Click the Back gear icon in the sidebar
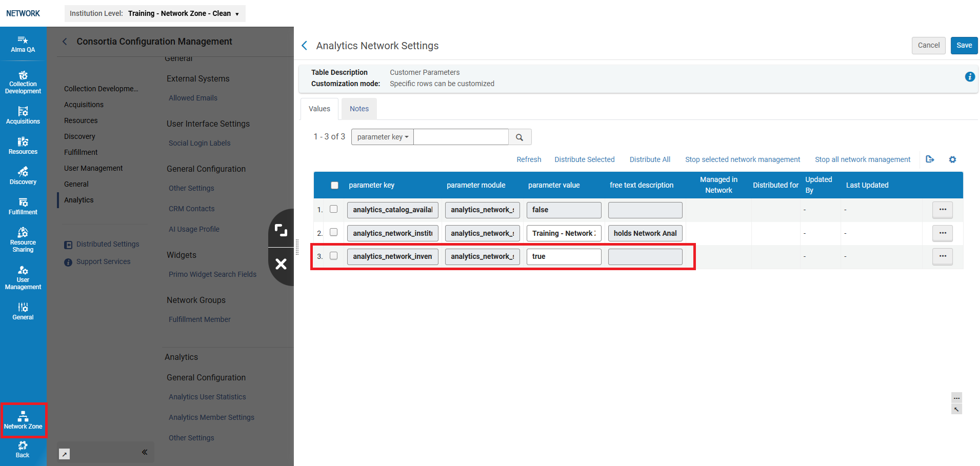Image resolution: width=980 pixels, height=466 pixels. click(23, 449)
